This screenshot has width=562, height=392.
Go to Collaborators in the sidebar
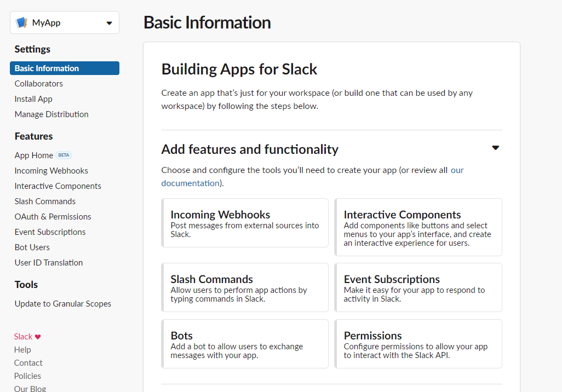click(x=39, y=83)
